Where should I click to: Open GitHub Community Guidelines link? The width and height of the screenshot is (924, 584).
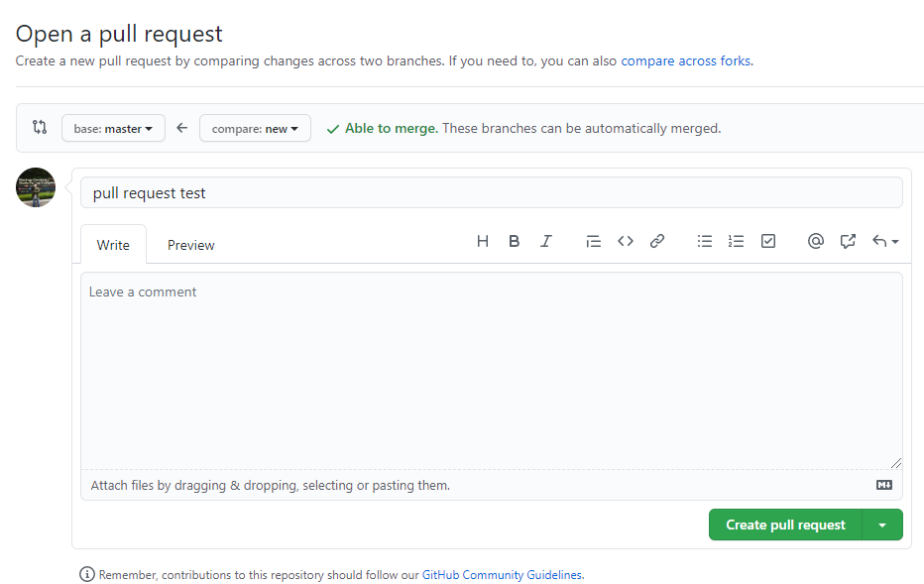point(502,574)
